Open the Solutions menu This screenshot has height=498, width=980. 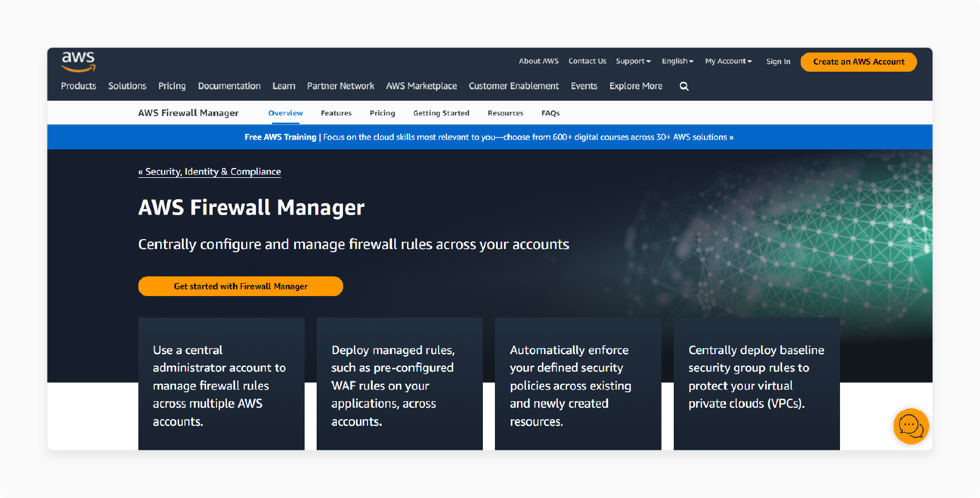[x=127, y=86]
